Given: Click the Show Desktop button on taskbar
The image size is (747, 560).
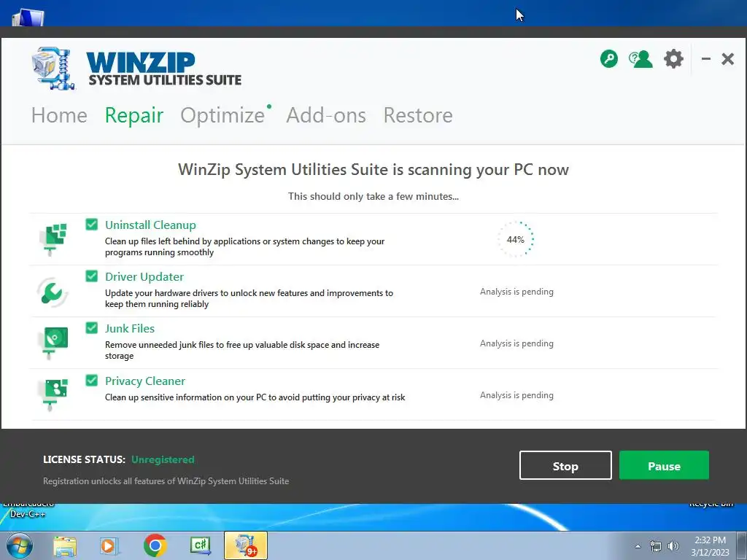Looking at the screenshot, I should [x=742, y=545].
